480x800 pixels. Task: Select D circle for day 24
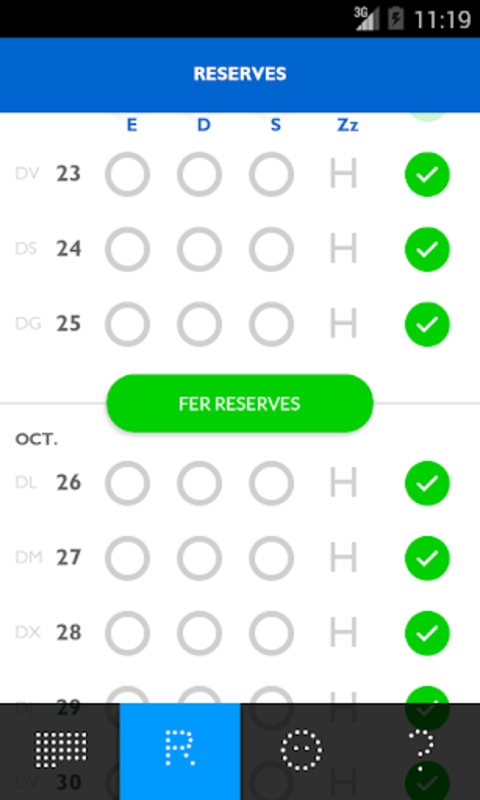coord(199,249)
